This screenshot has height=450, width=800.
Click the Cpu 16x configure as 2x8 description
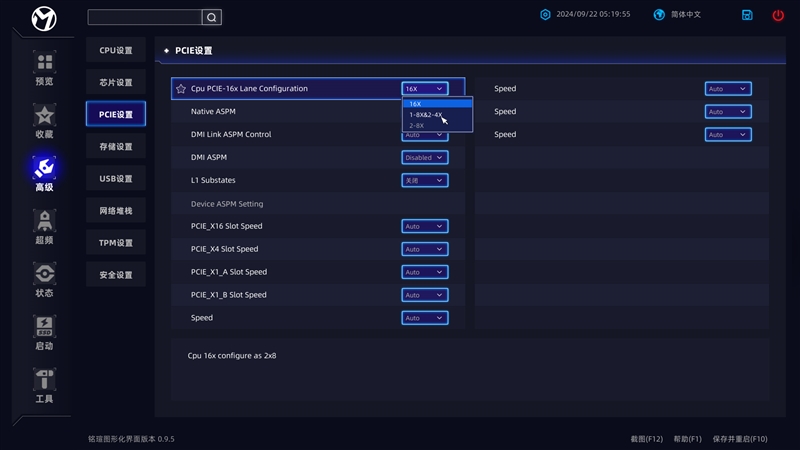point(232,356)
